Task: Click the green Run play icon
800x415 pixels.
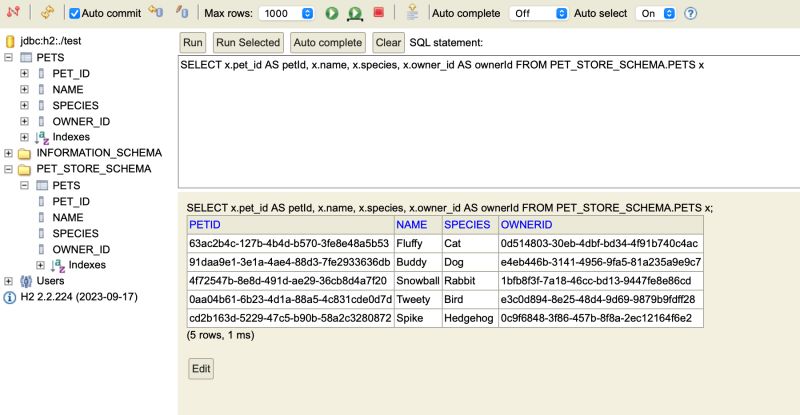Action: 332,13
